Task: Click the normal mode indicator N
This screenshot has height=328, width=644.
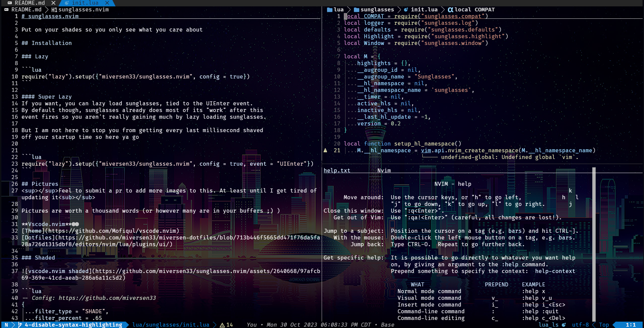Action: (6, 325)
